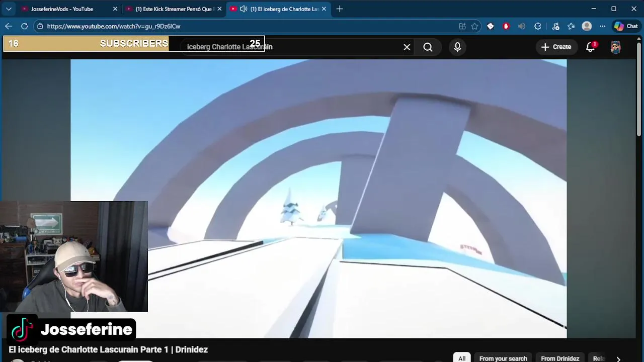Click the webcam overlay thumbnail

tap(74, 256)
